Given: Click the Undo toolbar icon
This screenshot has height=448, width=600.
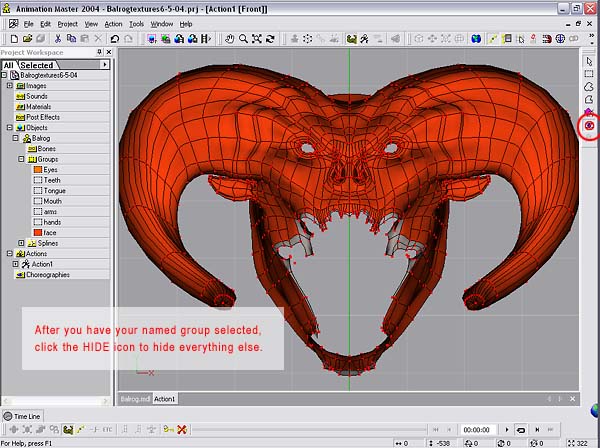Looking at the screenshot, I should point(115,39).
